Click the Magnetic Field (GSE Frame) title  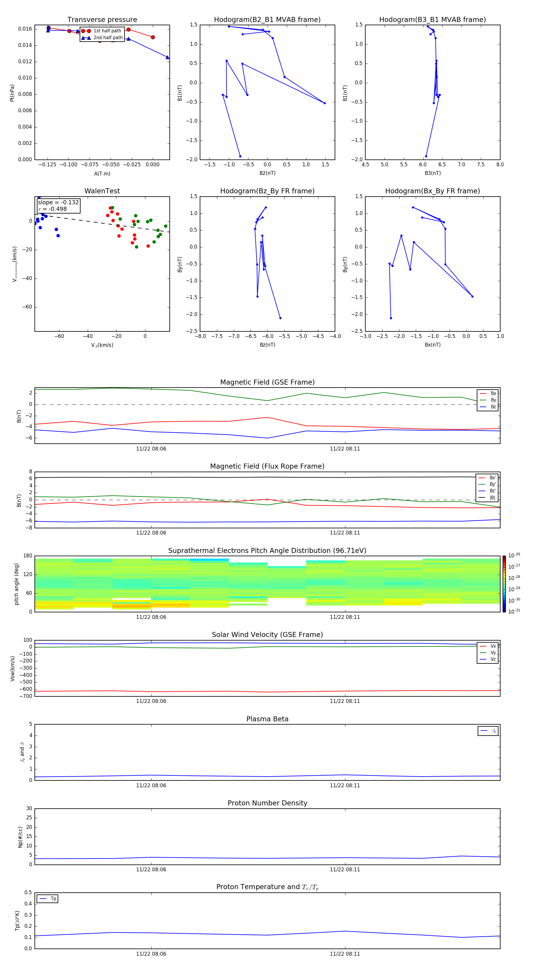tap(267, 382)
